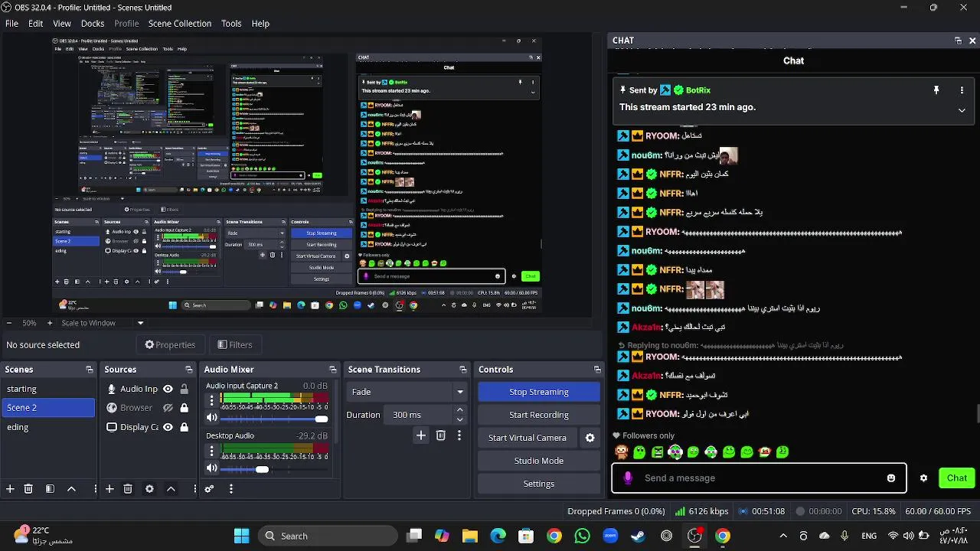The height and width of the screenshot is (551, 980).
Task: Hide the Audio Inp source with its eye icon
Action: point(168,389)
